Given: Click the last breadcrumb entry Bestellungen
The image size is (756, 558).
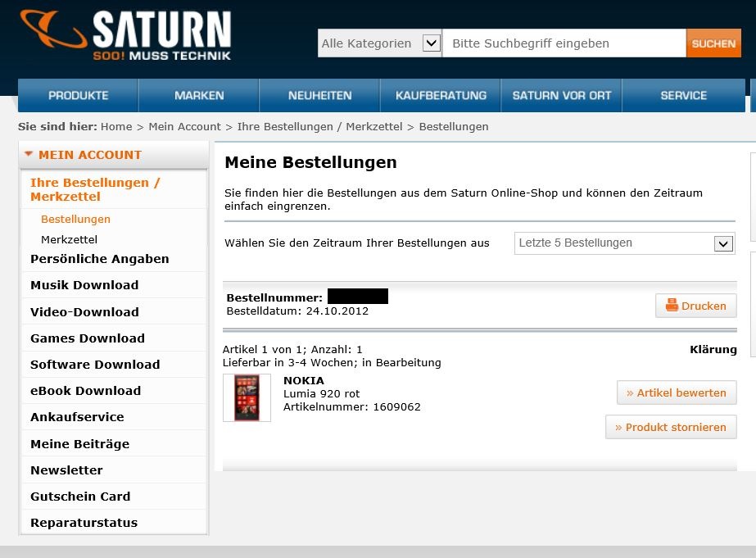Looking at the screenshot, I should tap(454, 127).
